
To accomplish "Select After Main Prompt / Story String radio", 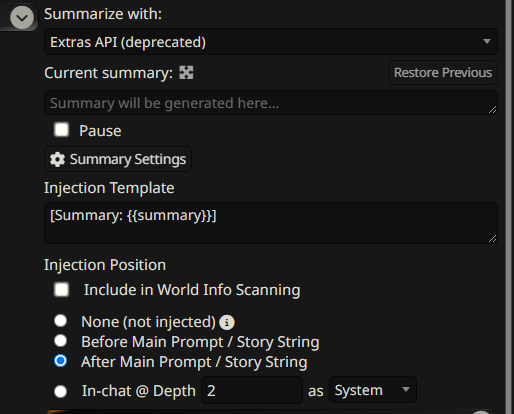I will point(60,361).
